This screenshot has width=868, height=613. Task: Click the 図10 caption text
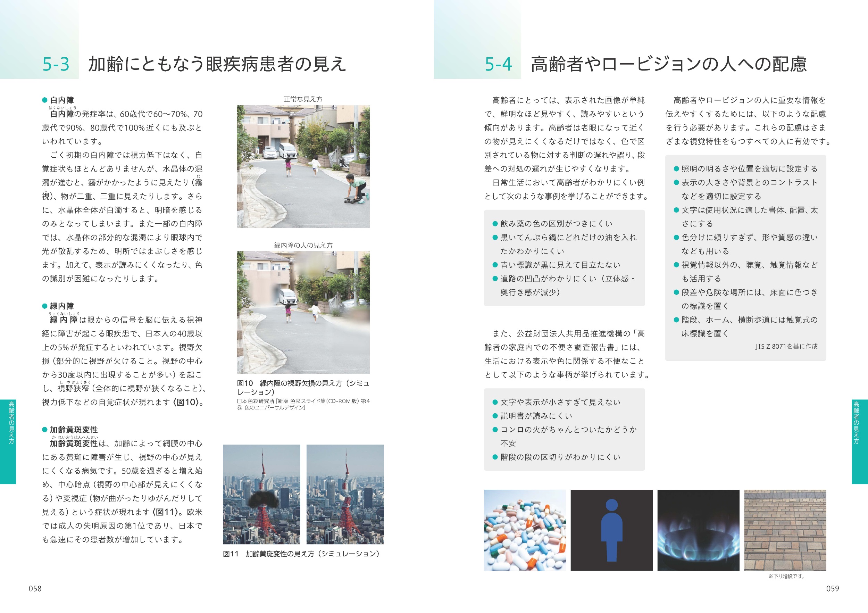pyautogui.click(x=303, y=388)
